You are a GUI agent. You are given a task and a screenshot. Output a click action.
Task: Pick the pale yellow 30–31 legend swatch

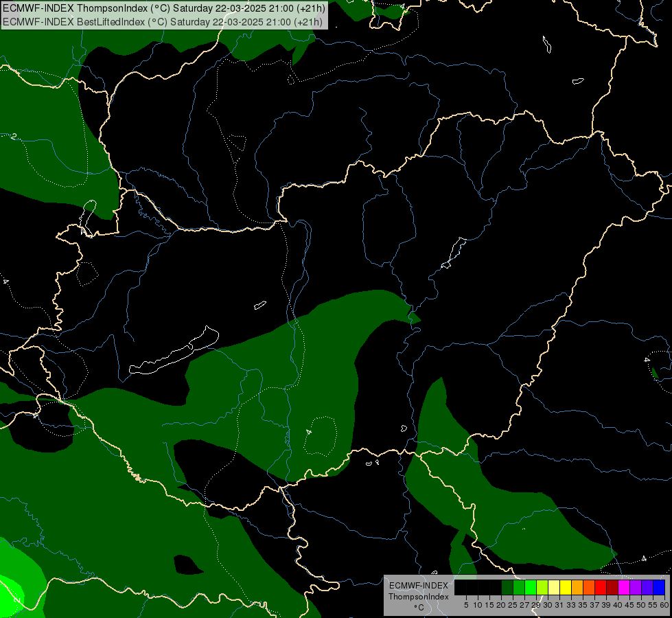click(x=554, y=587)
